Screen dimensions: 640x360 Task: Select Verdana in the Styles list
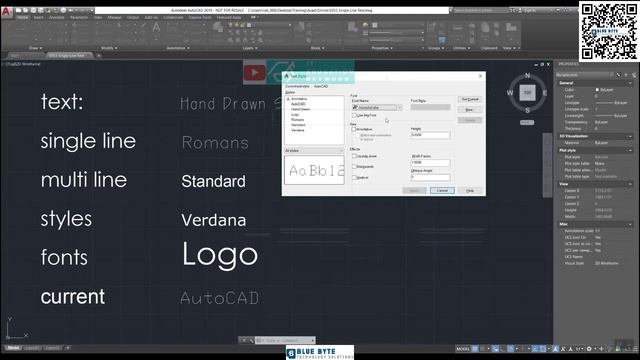pyautogui.click(x=298, y=130)
